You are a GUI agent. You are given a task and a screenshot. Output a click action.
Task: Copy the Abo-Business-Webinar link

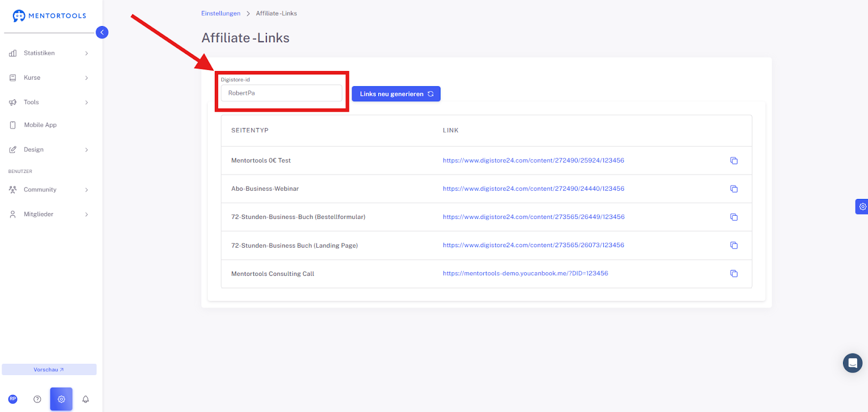point(734,189)
